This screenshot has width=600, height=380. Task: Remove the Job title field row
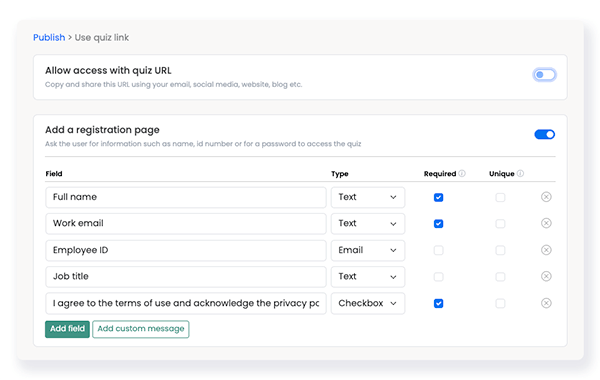coord(546,276)
